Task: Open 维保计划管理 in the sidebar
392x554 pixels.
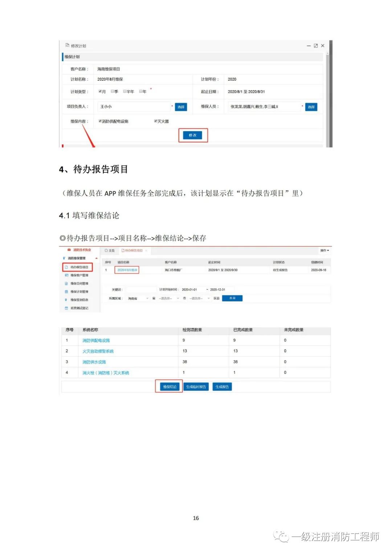Action: (79, 292)
